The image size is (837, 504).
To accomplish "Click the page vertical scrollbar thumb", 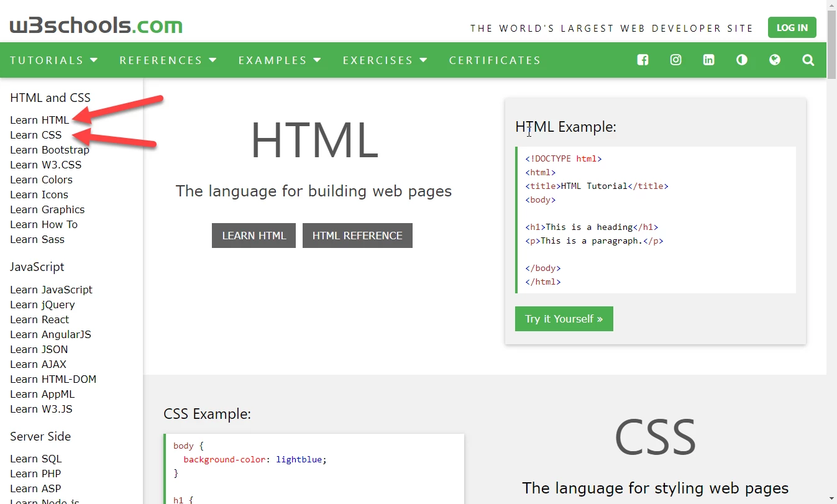I will click(832, 45).
